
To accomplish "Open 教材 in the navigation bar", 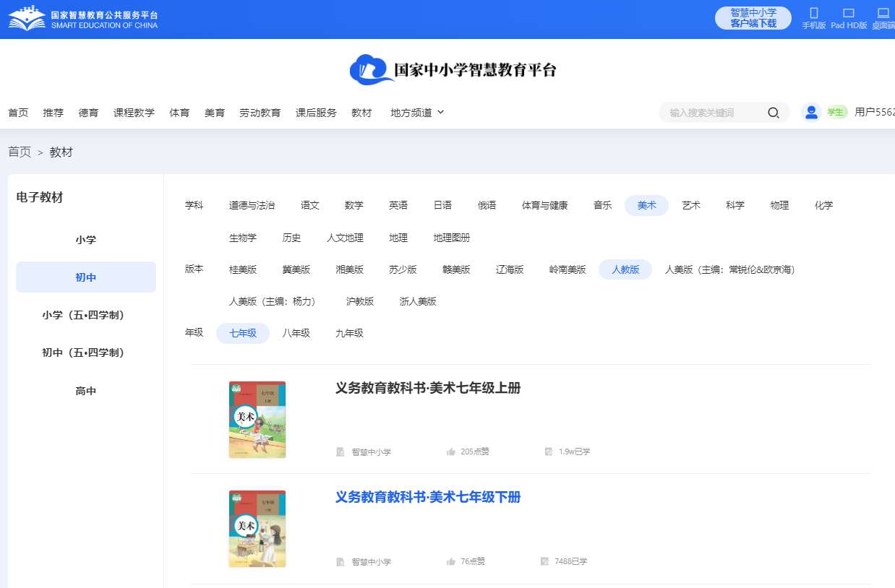I will [361, 113].
